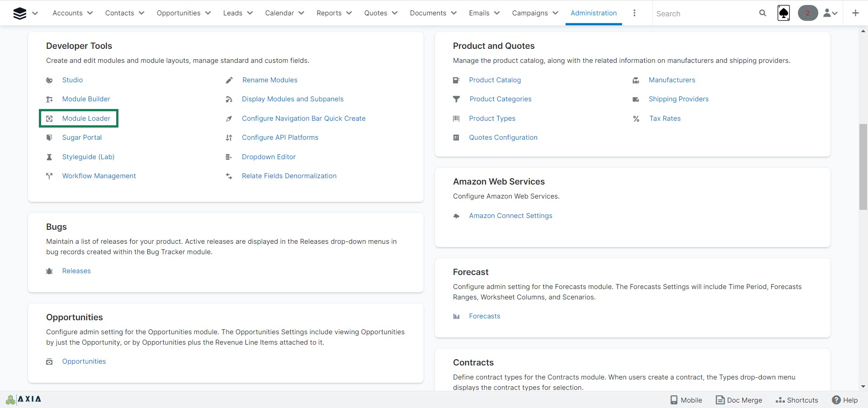The image size is (868, 408).
Task: Click the search magnifier icon
Action: coord(762,13)
